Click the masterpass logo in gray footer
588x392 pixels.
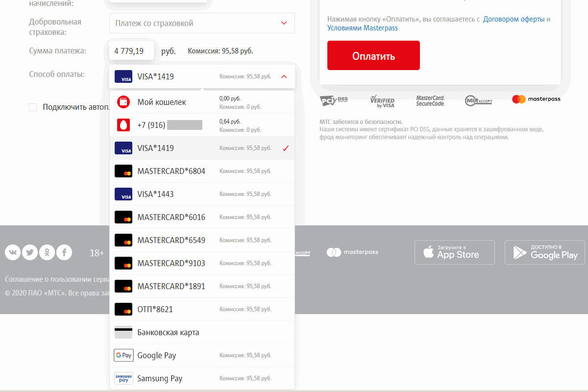click(353, 252)
